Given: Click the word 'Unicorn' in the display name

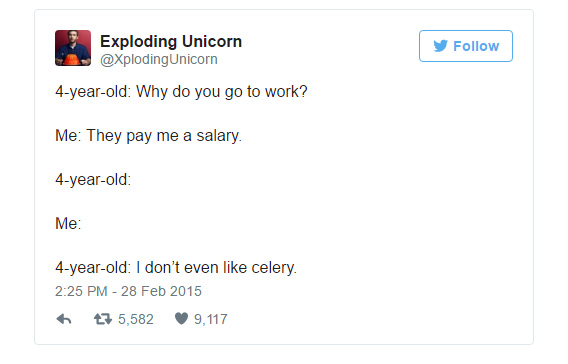Looking at the screenshot, I should click(212, 42).
